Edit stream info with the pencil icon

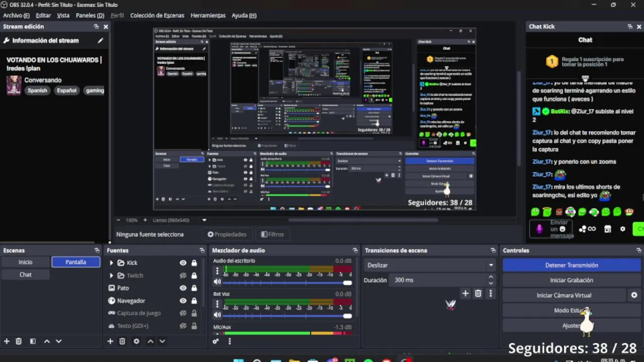tap(100, 41)
